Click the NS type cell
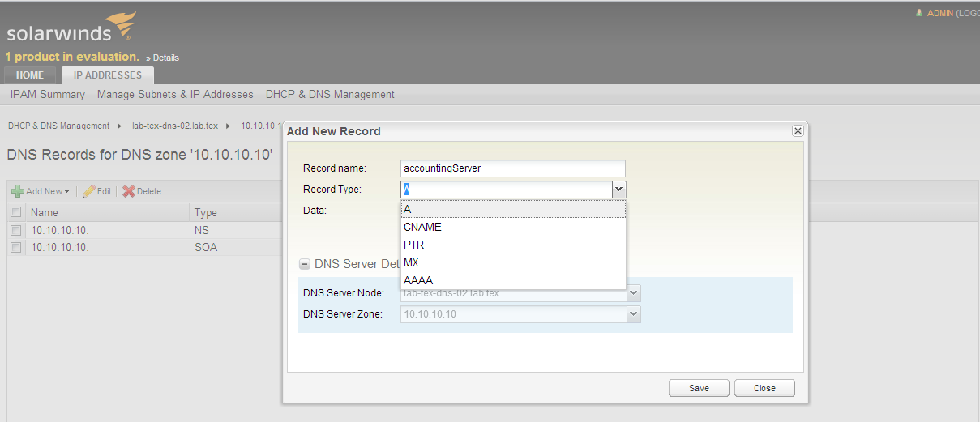The image size is (980, 422). 202,230
